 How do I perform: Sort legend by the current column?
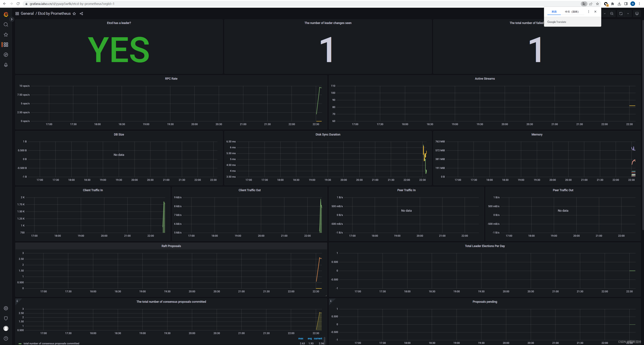[x=318, y=338]
